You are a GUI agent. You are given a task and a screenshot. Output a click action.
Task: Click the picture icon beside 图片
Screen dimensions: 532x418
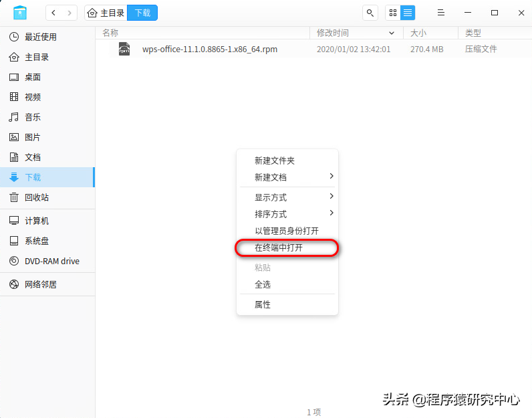click(14, 137)
